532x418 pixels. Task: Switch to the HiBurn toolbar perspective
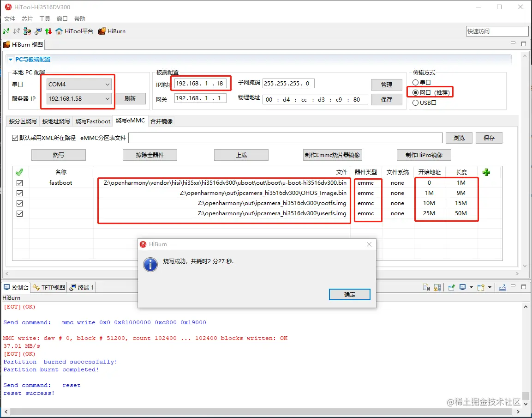112,31
